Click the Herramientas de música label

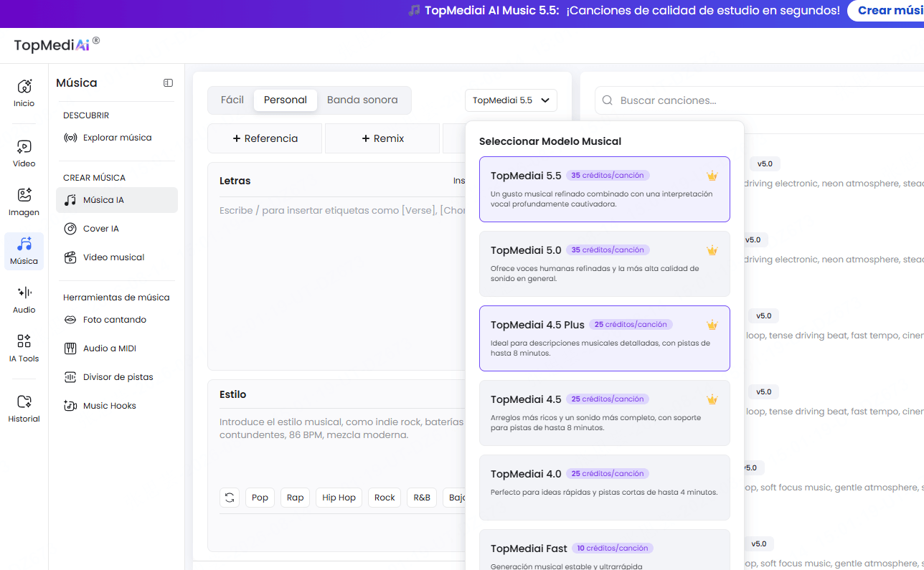click(x=116, y=298)
